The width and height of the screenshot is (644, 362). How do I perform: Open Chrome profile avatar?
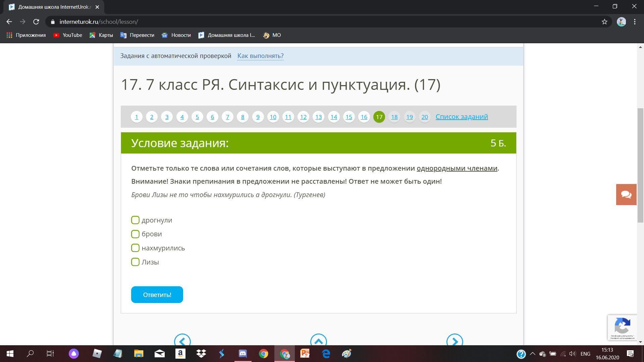(621, 22)
